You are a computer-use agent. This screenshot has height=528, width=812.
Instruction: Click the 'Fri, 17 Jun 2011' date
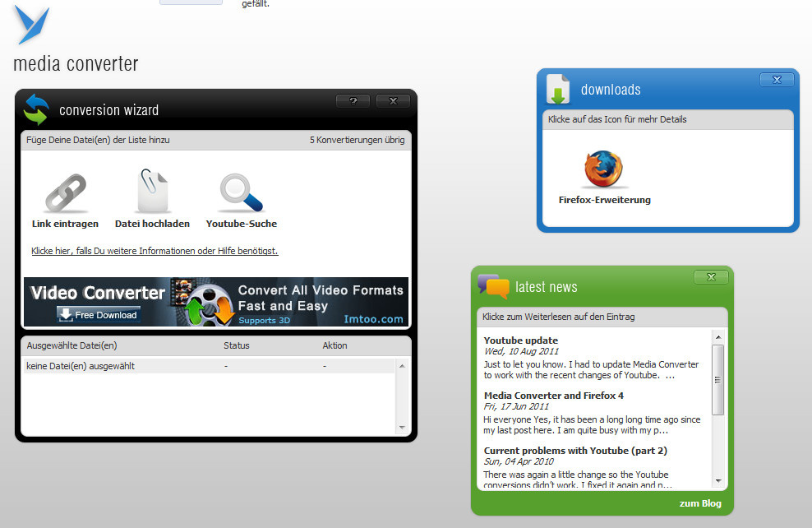coord(516,406)
